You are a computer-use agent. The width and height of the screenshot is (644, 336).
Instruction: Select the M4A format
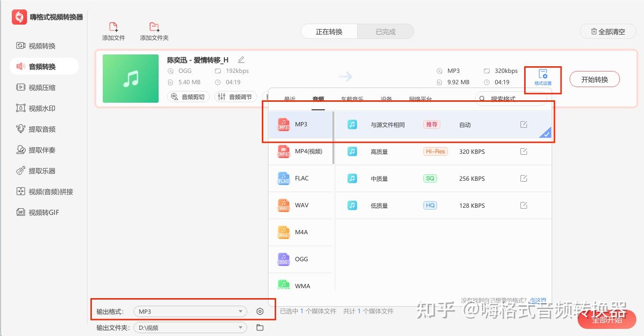click(x=301, y=232)
